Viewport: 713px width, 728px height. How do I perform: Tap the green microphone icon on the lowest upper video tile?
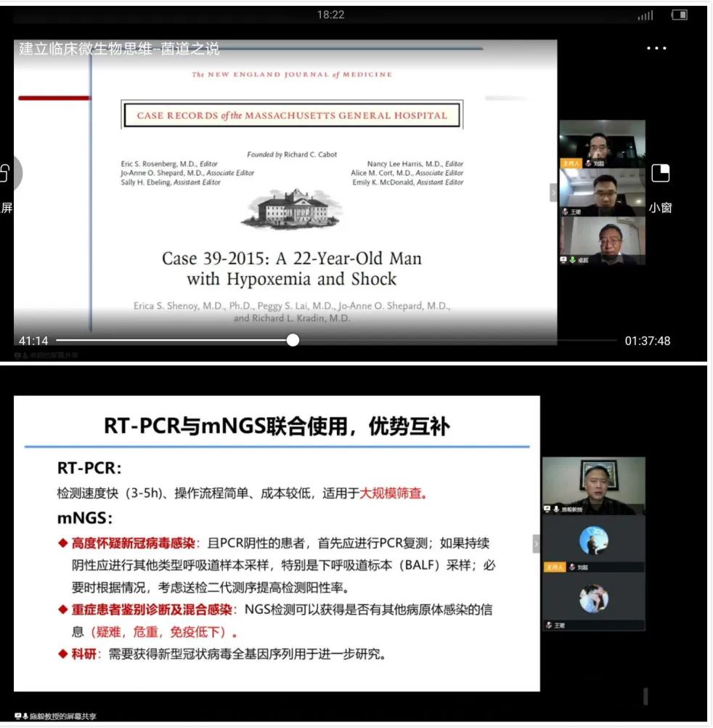tap(572, 260)
